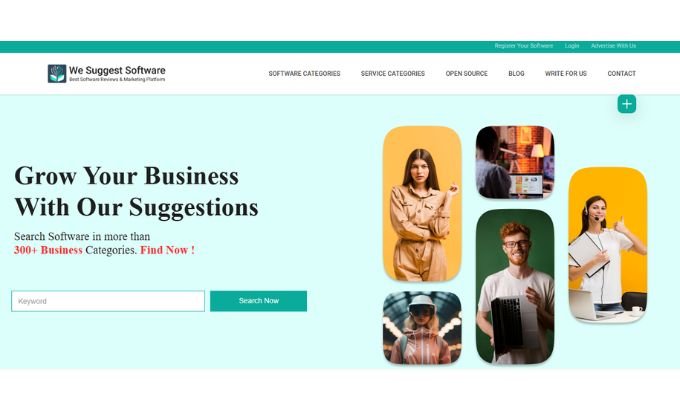Open Service Categories menu
The image size is (680, 409).
[x=392, y=74]
